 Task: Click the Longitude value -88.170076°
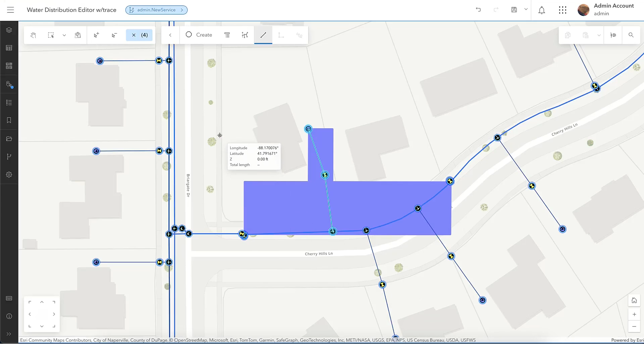(268, 148)
